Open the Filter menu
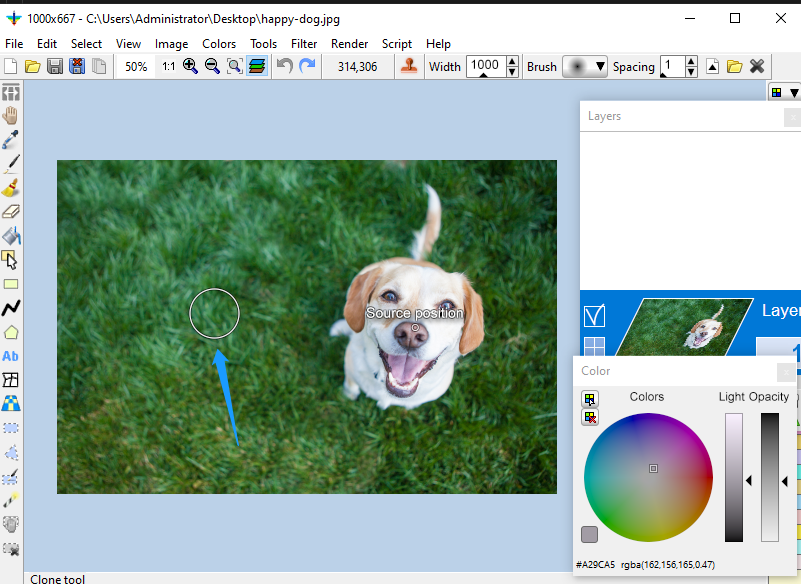Screen dimensions: 801x584 click(304, 43)
